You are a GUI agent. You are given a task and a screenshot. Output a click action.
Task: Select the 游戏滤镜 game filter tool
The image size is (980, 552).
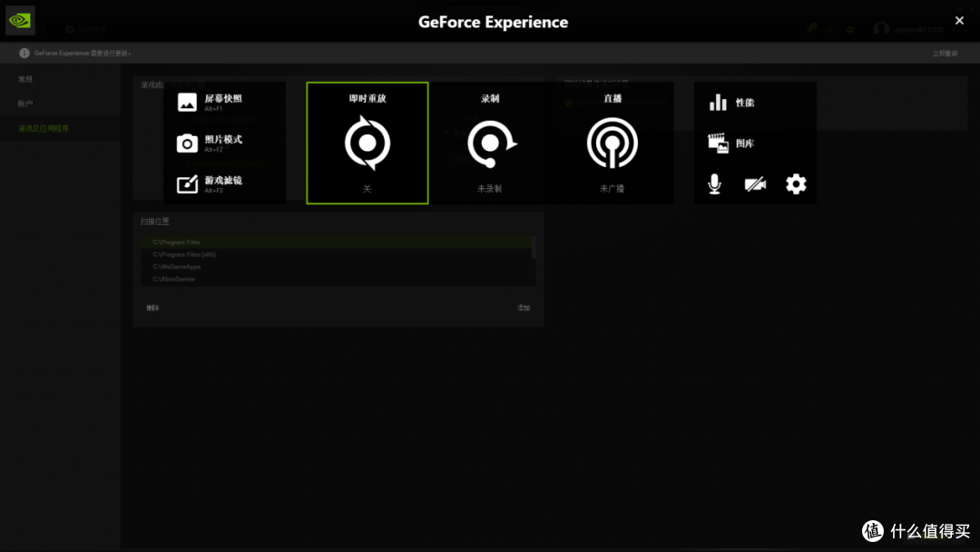coord(185,182)
